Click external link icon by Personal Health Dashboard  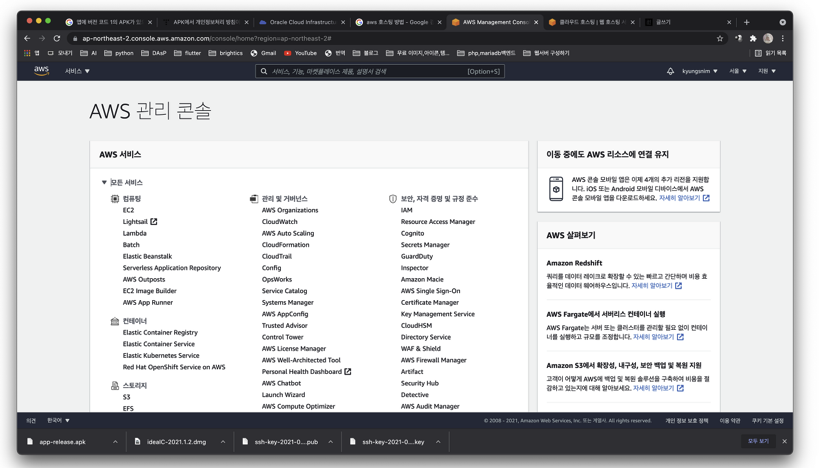[348, 371]
